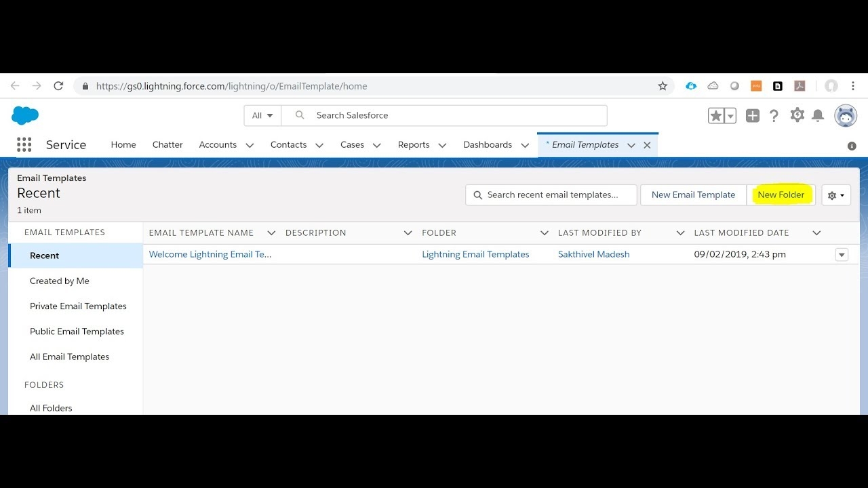Open Salesforce Help question mark
This screenshot has height=488, width=868.
point(774,116)
